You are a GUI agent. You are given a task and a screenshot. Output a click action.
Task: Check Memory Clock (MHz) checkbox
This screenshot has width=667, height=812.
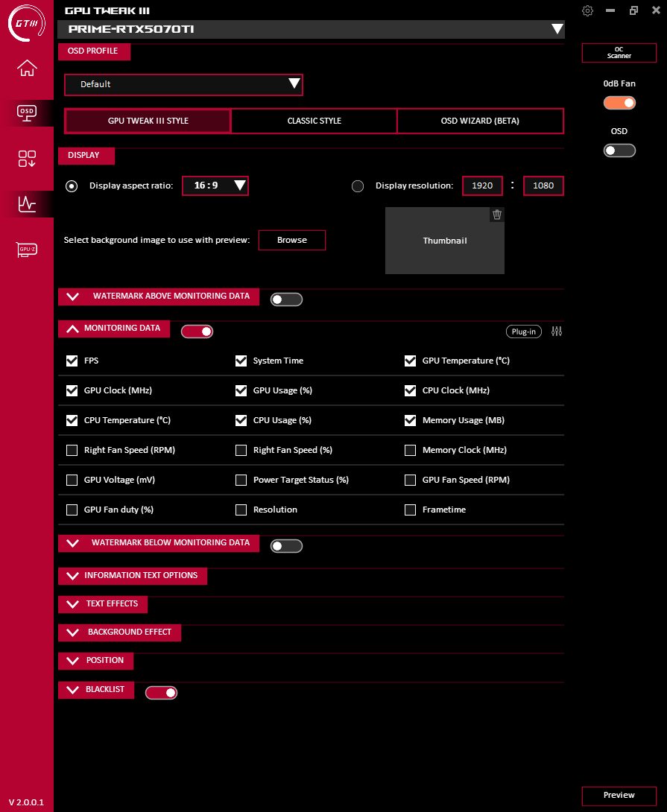411,451
